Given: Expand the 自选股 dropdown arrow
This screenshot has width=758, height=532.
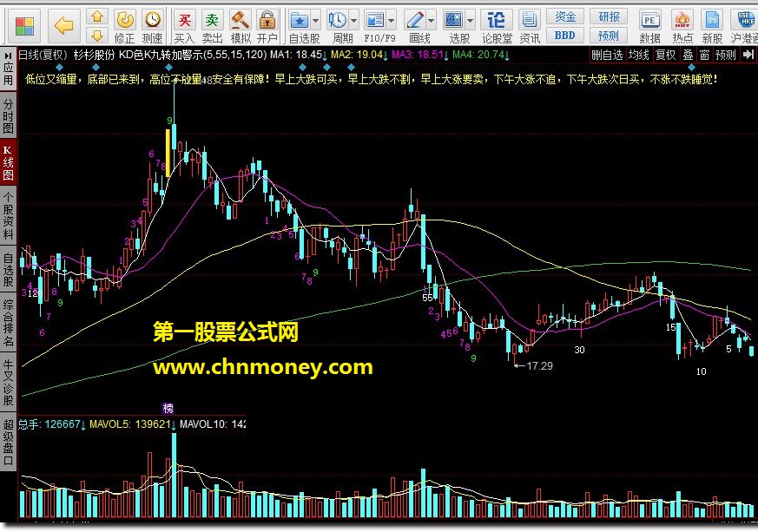Looking at the screenshot, I should (316, 21).
